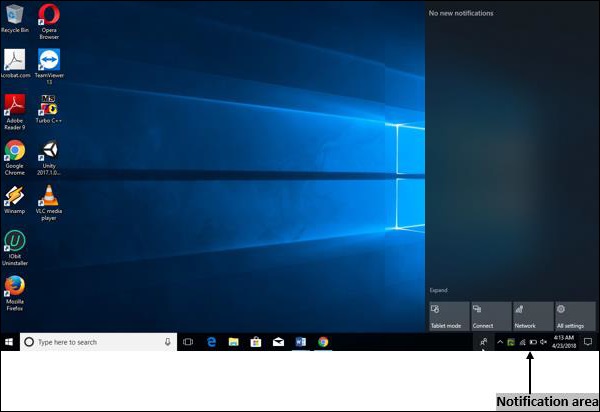Show hidden icons in the system tray
Viewport: 600px width, 412px height.
click(x=499, y=342)
